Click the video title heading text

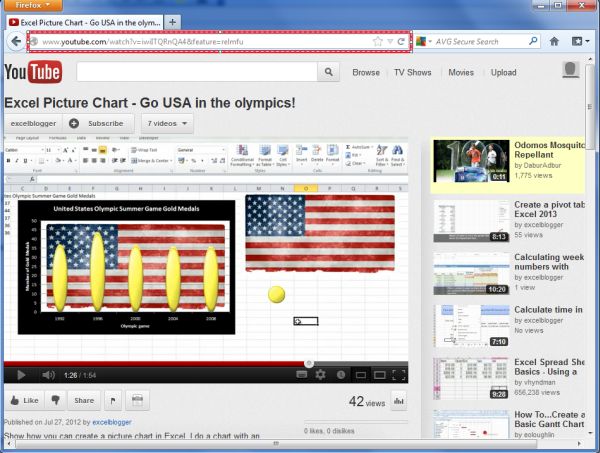[150, 103]
